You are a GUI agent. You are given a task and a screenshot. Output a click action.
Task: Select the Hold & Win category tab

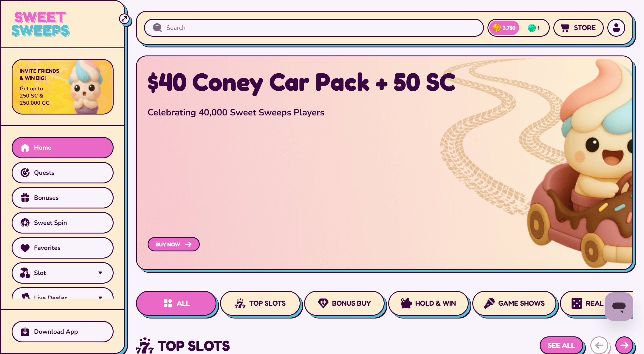(x=428, y=303)
